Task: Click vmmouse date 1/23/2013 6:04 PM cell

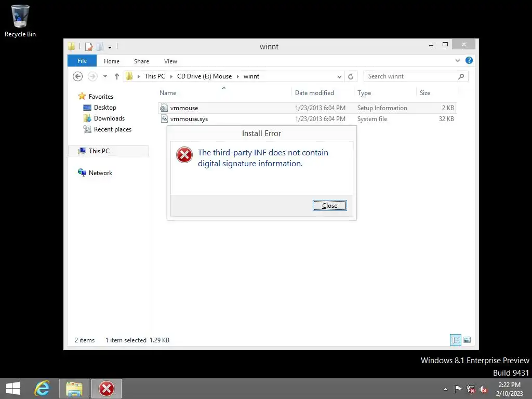Action: (320, 108)
